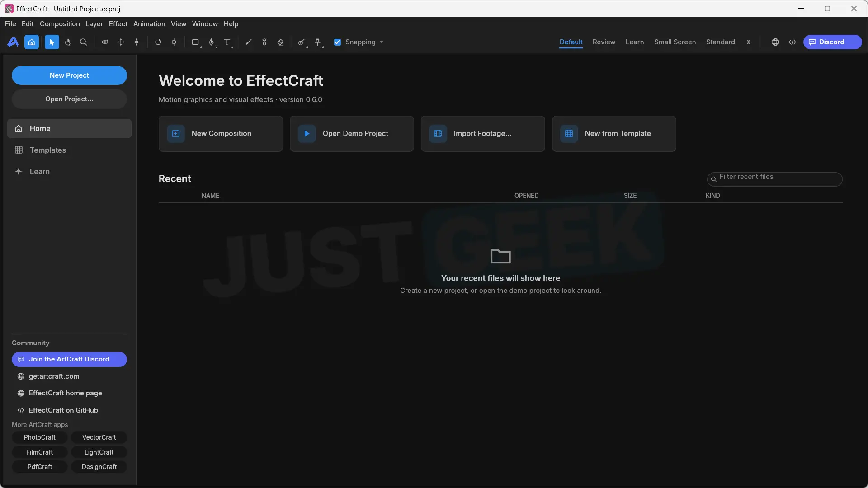Switch to the Default workspace tab
Screen dimensions: 868x488
click(571, 42)
